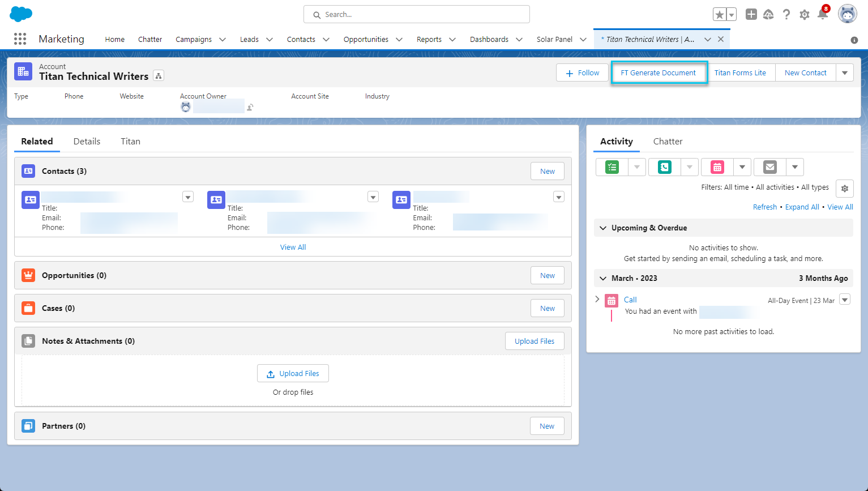Image resolution: width=868 pixels, height=491 pixels.
Task: Click the Account Owner avatar icon
Action: pyautogui.click(x=186, y=106)
